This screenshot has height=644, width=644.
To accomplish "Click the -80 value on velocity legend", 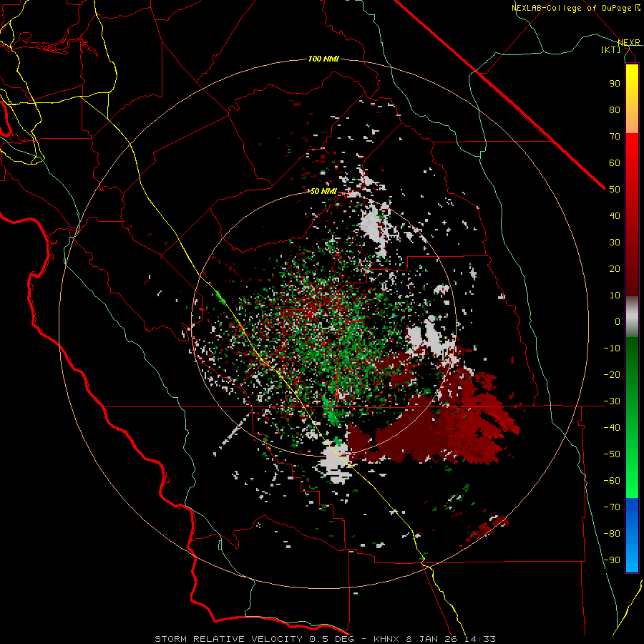I will (612, 534).
